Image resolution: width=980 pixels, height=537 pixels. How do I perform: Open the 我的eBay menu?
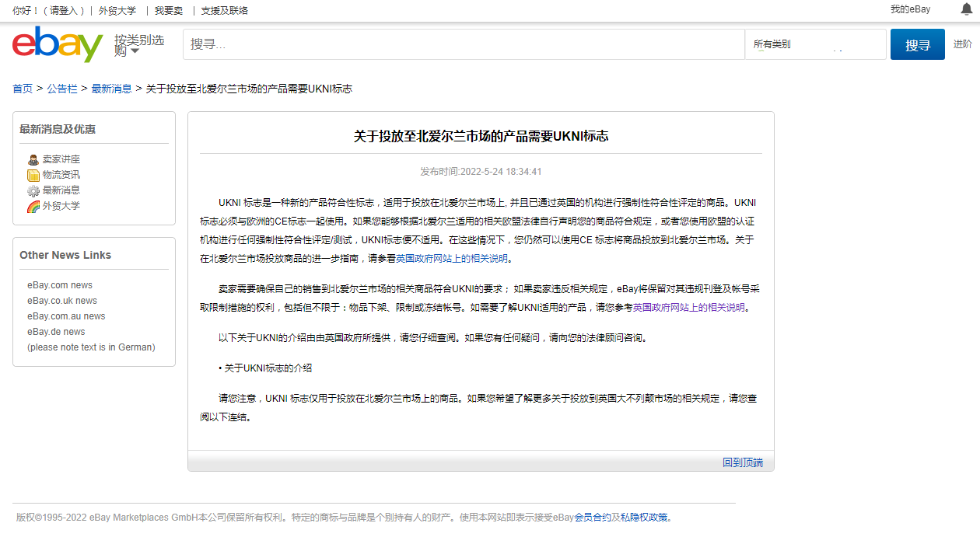910,9
